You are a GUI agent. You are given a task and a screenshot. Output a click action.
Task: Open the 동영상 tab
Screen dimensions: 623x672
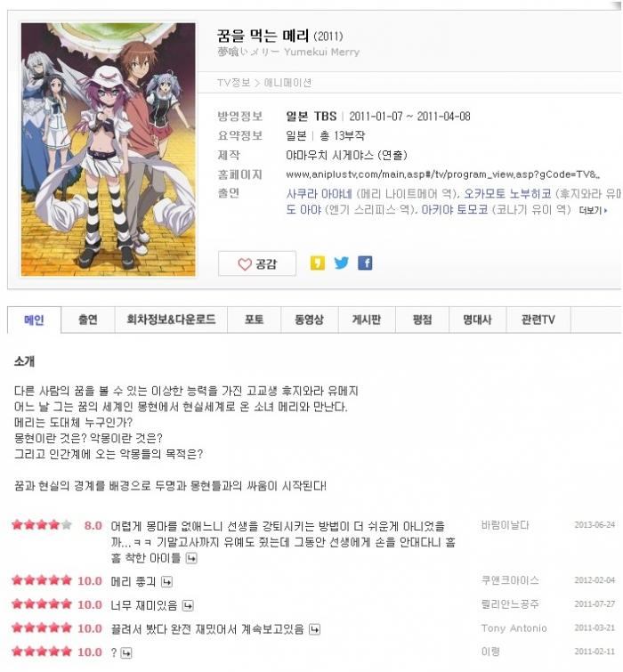click(310, 320)
